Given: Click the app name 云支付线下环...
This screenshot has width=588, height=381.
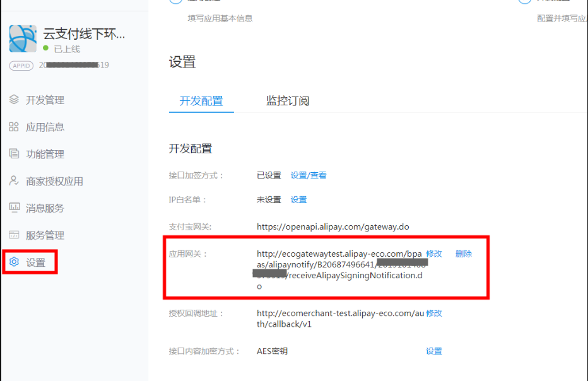Looking at the screenshot, I should click(84, 34).
